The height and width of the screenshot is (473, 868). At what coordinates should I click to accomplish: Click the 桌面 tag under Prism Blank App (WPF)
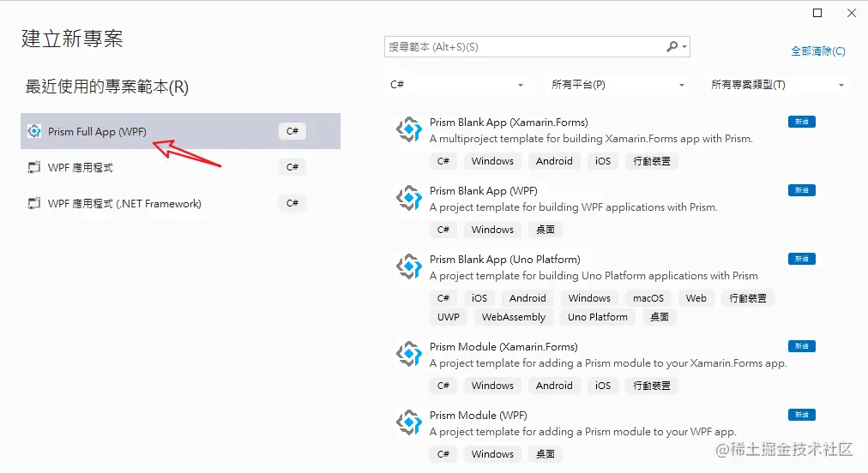546,230
